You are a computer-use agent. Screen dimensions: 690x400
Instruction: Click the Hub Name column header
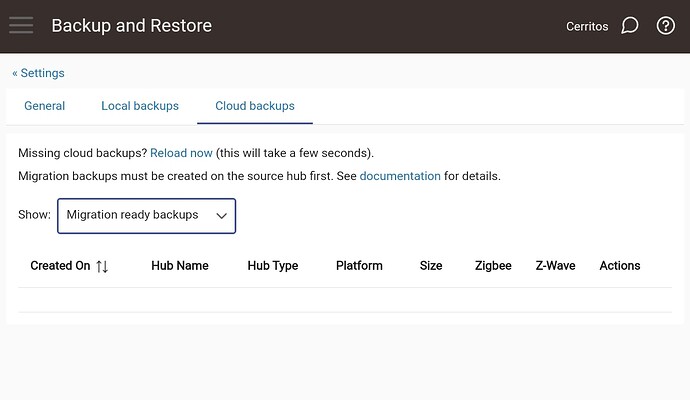180,266
